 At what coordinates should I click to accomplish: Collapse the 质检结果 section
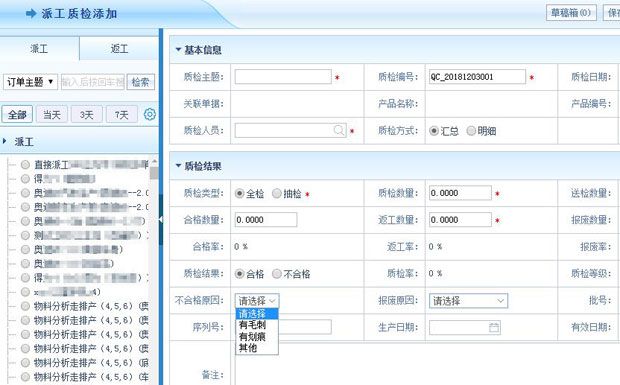pos(178,166)
